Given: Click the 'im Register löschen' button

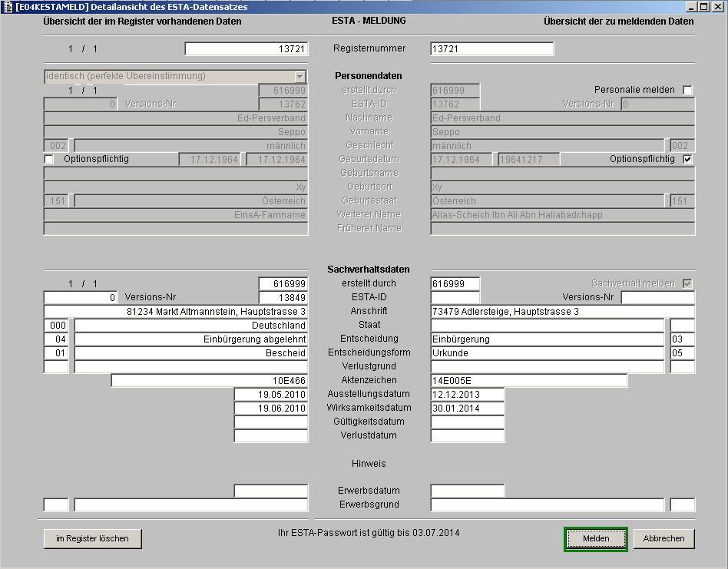Looking at the screenshot, I should 92,539.
